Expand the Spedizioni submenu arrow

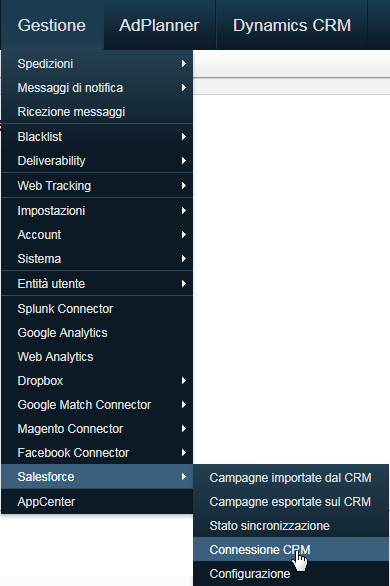(x=183, y=64)
